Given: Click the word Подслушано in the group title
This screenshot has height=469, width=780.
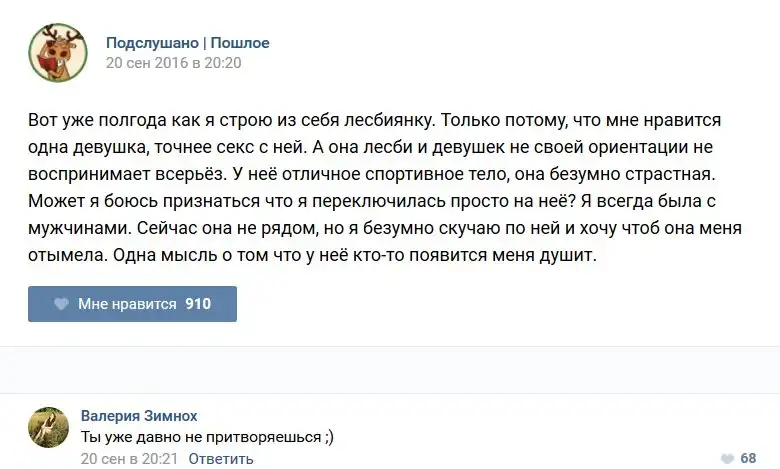Looking at the screenshot, I should coord(153,43).
